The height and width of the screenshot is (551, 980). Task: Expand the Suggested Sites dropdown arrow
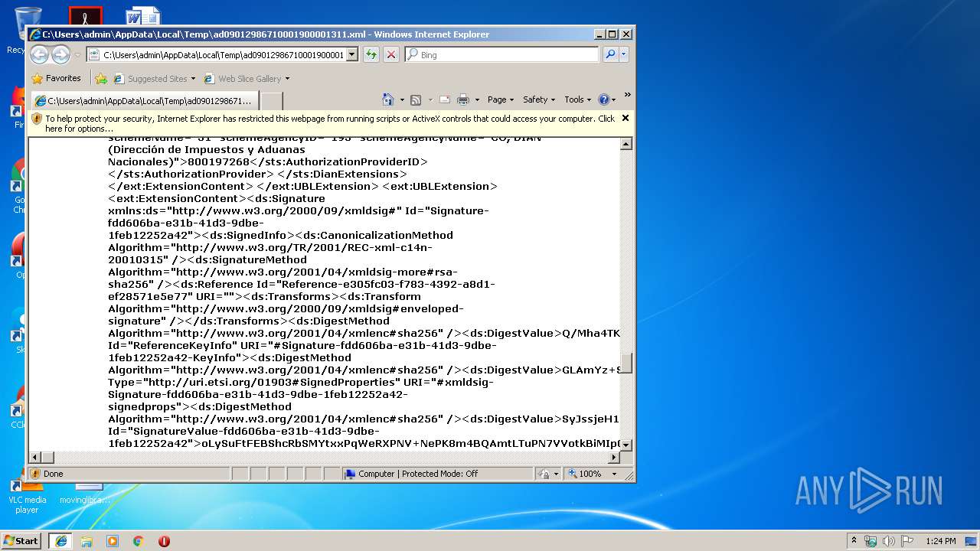(x=193, y=79)
